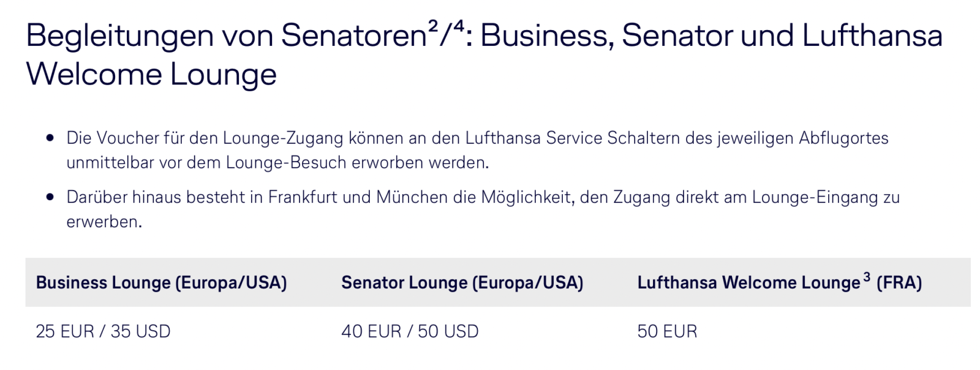
Task: Select the "Business Lounge (Europa/USA)" column header
Action: click(161, 283)
